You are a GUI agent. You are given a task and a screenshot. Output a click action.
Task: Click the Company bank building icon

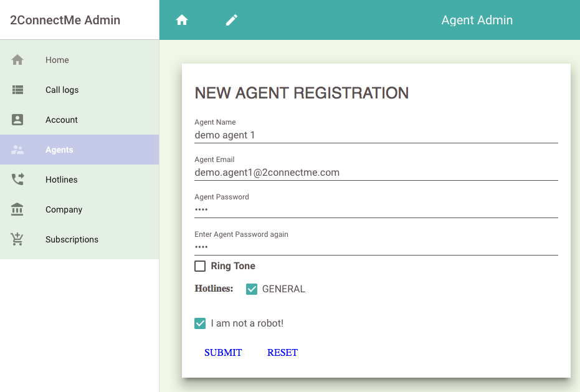click(17, 209)
